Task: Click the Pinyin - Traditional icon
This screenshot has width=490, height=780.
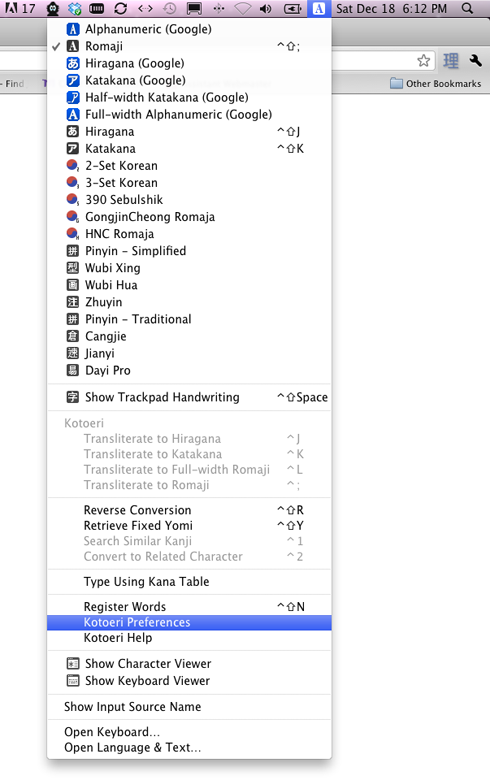Action: [73, 319]
